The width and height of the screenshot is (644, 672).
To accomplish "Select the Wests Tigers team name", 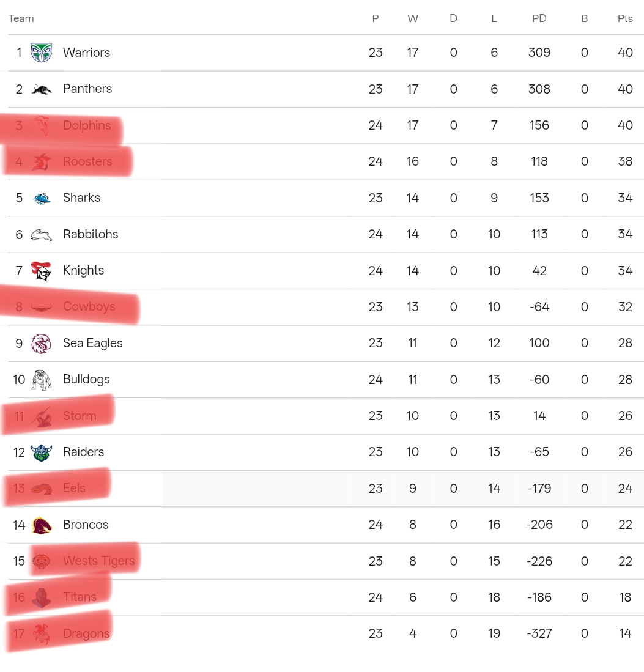I will tap(98, 561).
